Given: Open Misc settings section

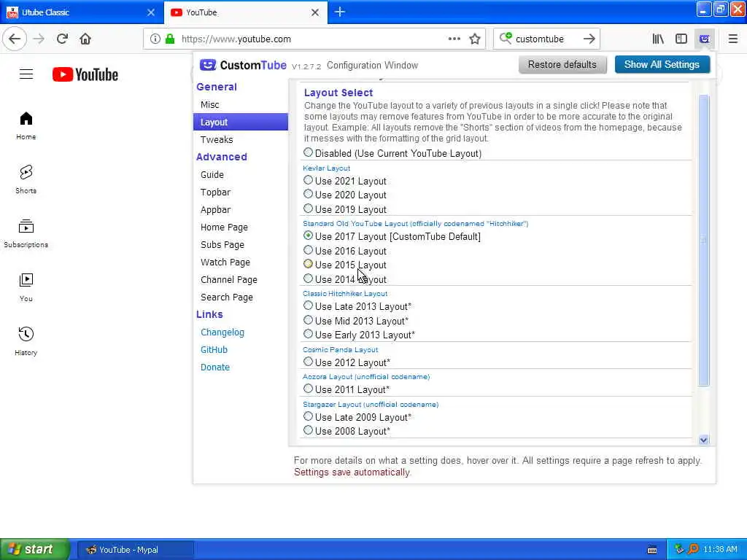Looking at the screenshot, I should coord(241,105).
